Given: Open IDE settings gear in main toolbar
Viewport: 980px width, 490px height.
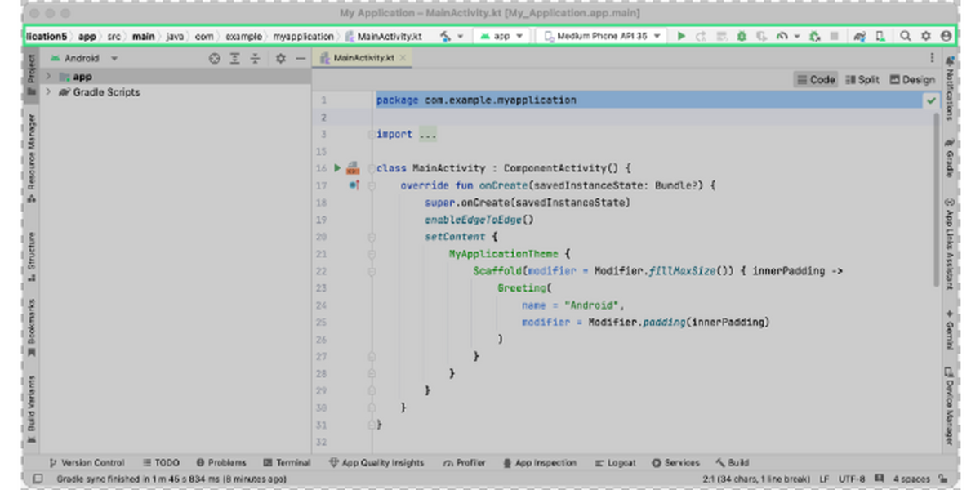Looking at the screenshot, I should tap(925, 37).
